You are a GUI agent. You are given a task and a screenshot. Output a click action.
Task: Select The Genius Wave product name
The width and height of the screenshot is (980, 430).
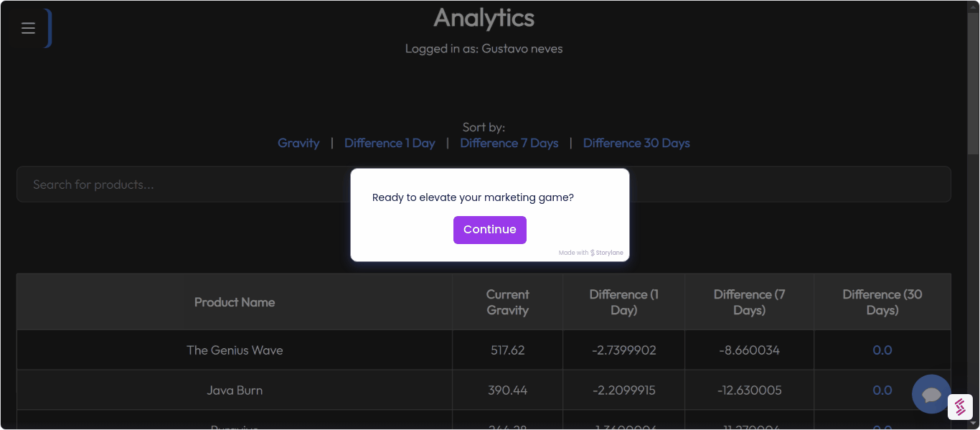pos(235,350)
